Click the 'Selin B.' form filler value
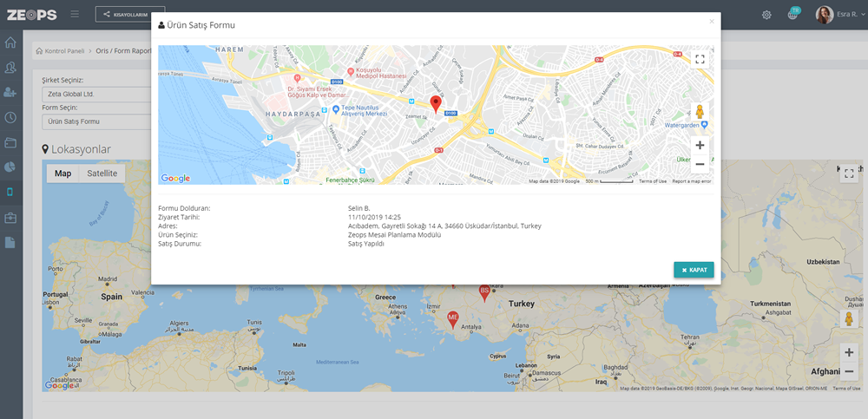Viewport: 868px width, 419px height. (358, 208)
